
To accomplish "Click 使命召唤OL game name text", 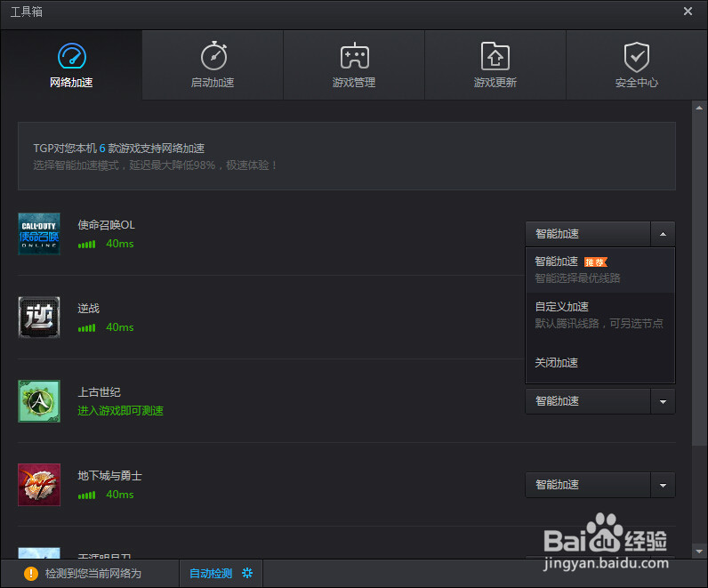I will pos(106,225).
